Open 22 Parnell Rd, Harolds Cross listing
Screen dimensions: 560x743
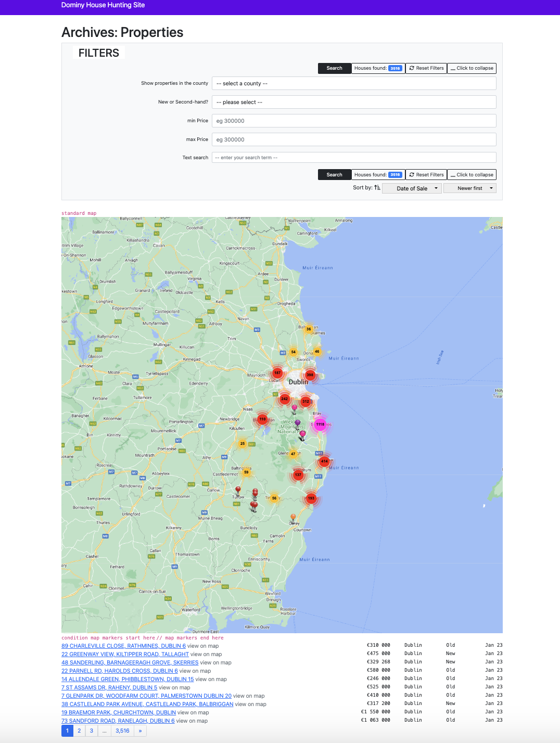(120, 671)
